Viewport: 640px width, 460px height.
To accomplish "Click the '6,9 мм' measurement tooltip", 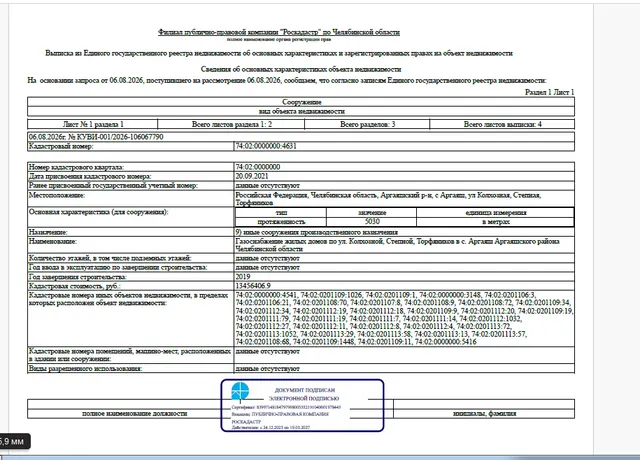I will [13, 441].
